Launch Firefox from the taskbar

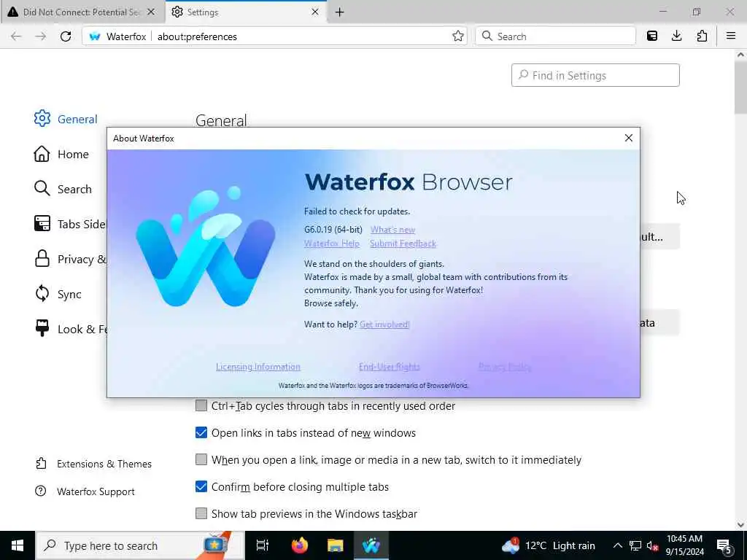pos(300,545)
